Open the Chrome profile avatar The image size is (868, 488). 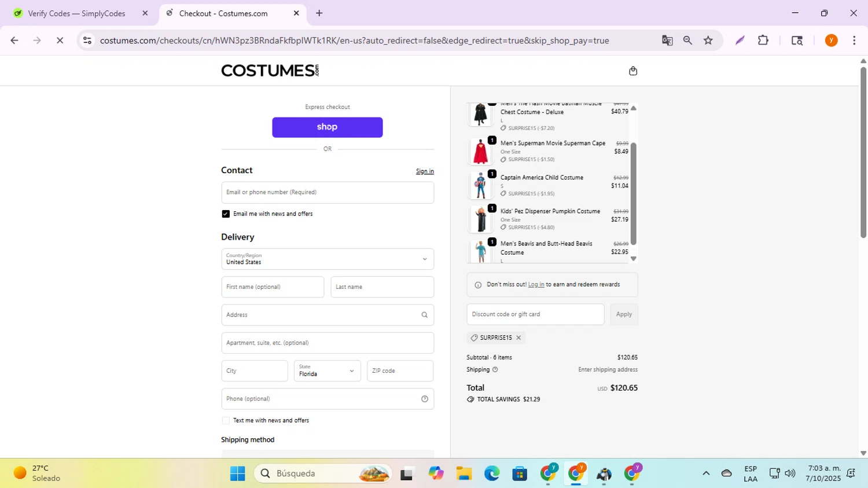(x=832, y=41)
